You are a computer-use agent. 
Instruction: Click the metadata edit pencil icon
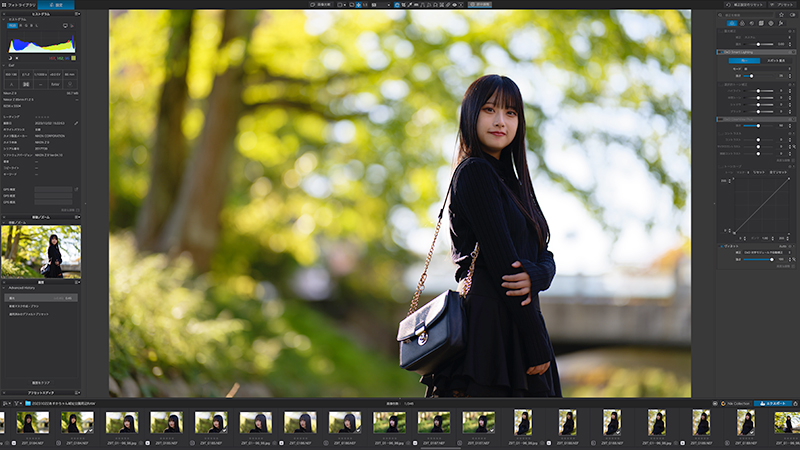(76, 123)
